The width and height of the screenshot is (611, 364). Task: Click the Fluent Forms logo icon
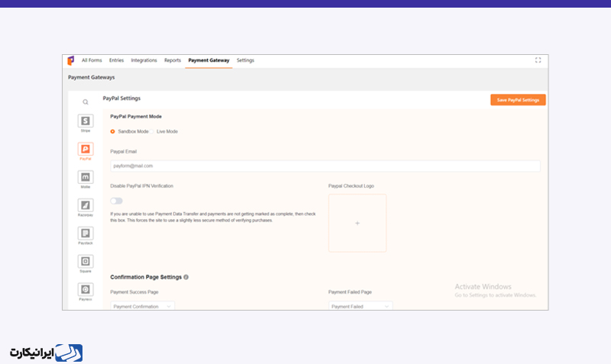[x=71, y=61]
